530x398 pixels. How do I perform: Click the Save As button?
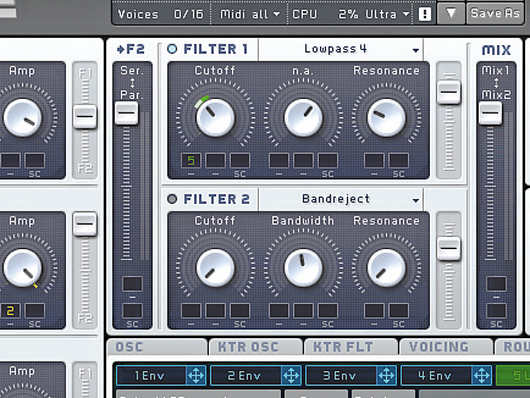(x=495, y=13)
